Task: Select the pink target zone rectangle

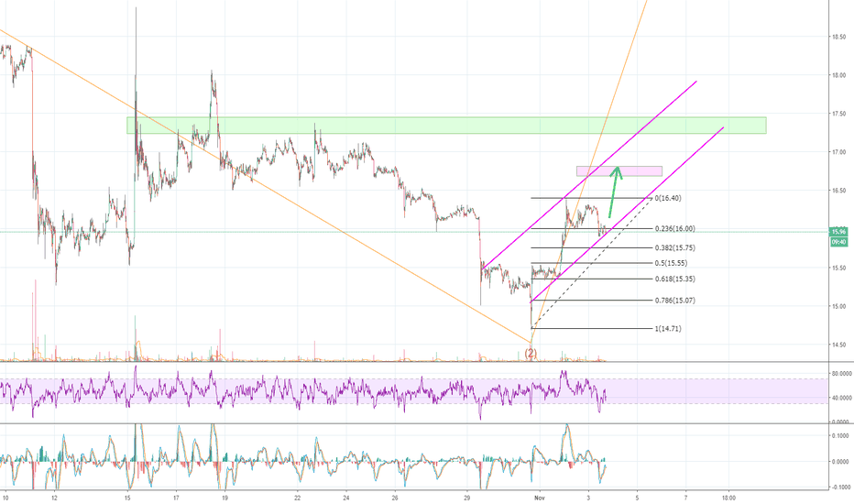Action: point(619,171)
